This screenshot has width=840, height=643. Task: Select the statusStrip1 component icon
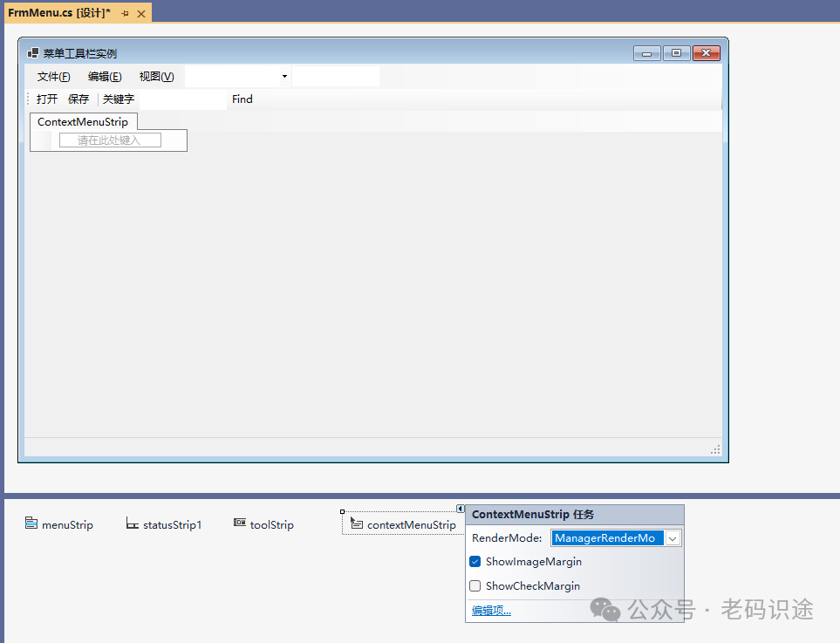(133, 523)
